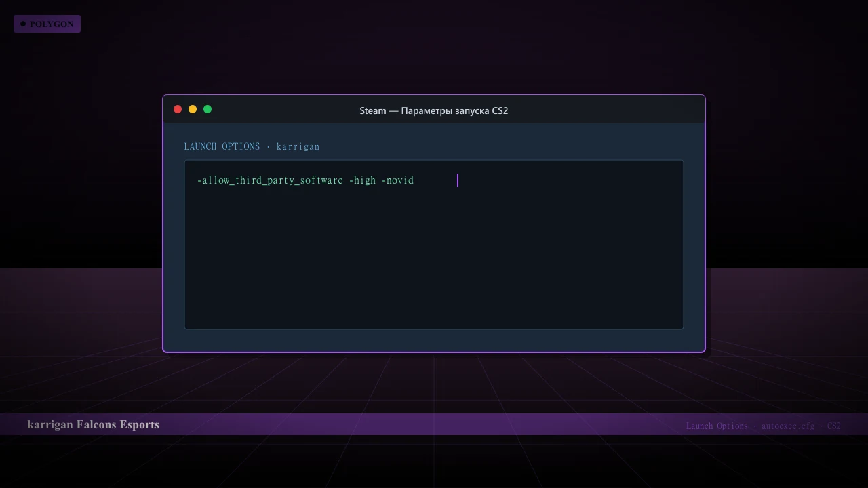The width and height of the screenshot is (868, 488).
Task: Minimize window using yellow button
Action: click(x=193, y=109)
